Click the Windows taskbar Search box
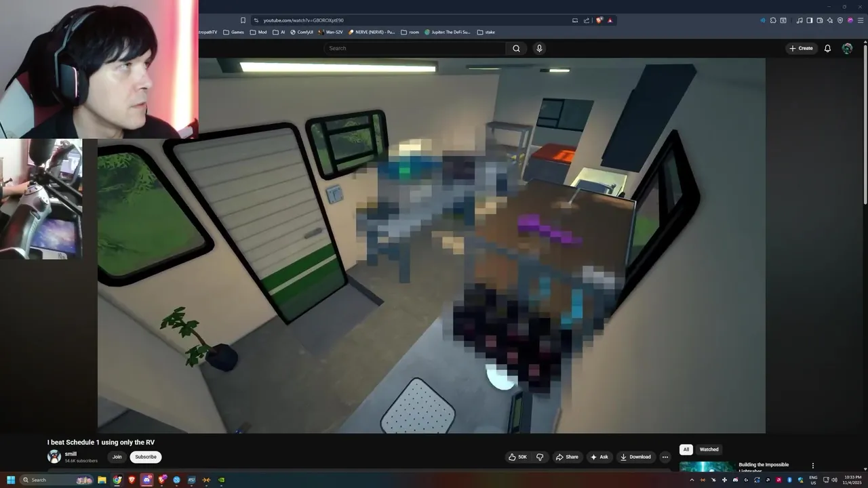Image resolution: width=868 pixels, height=488 pixels. pos(57,480)
